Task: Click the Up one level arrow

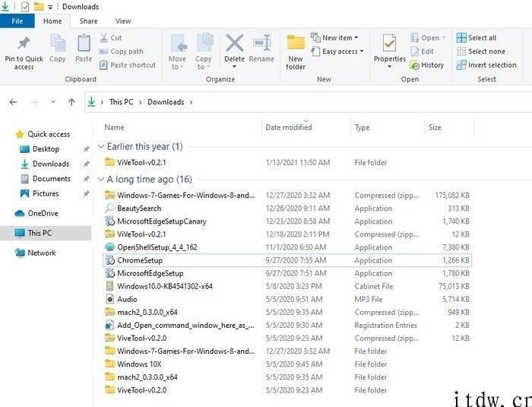Action: (x=71, y=102)
